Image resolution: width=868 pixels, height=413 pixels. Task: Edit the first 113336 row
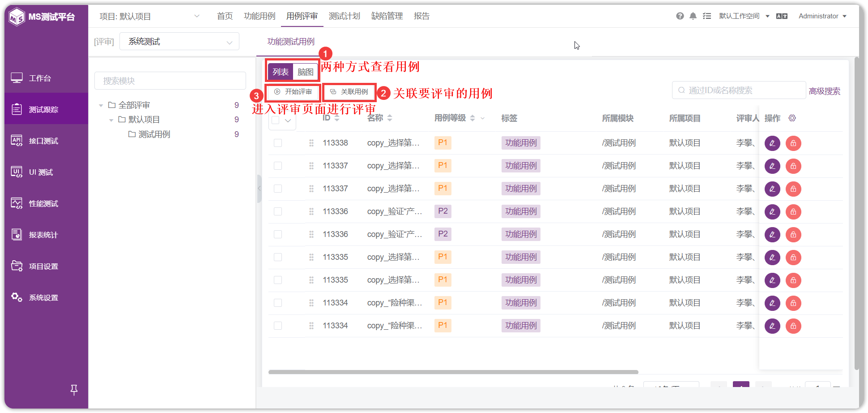click(x=772, y=212)
